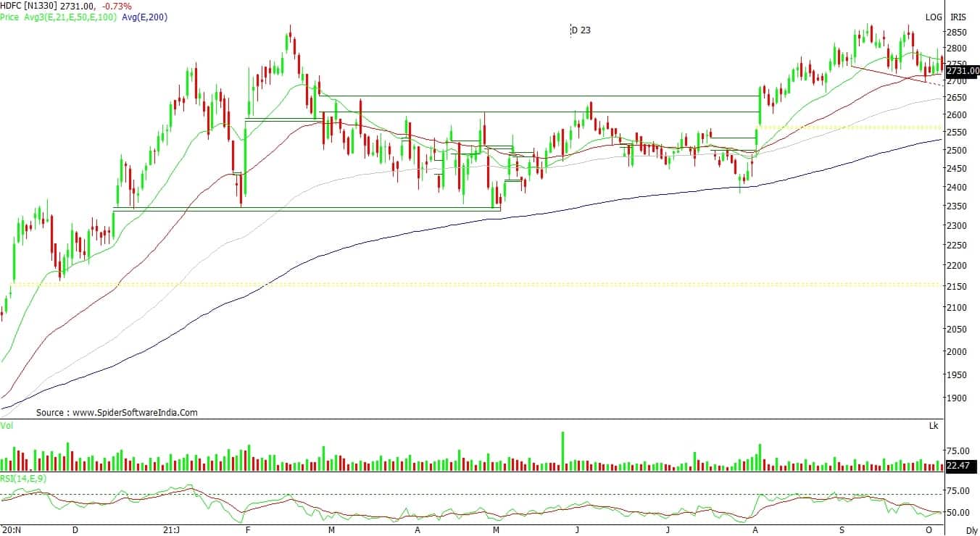Click the F month label on date axis

coord(248,530)
